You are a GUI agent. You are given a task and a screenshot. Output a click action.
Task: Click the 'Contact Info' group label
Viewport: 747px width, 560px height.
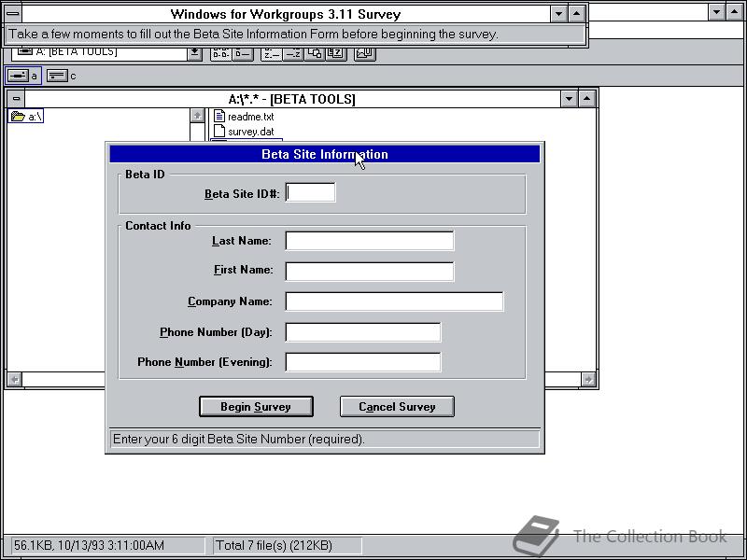(158, 226)
